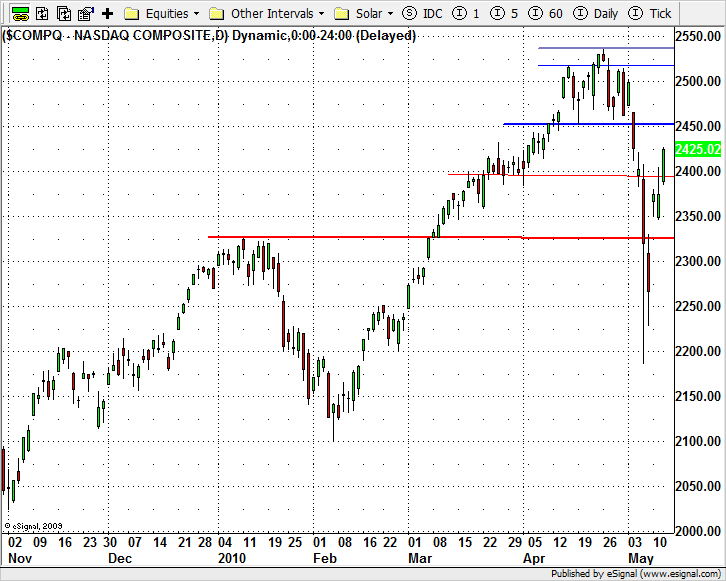Switch to the 5-minute interval button
726x581 pixels.
click(x=504, y=13)
